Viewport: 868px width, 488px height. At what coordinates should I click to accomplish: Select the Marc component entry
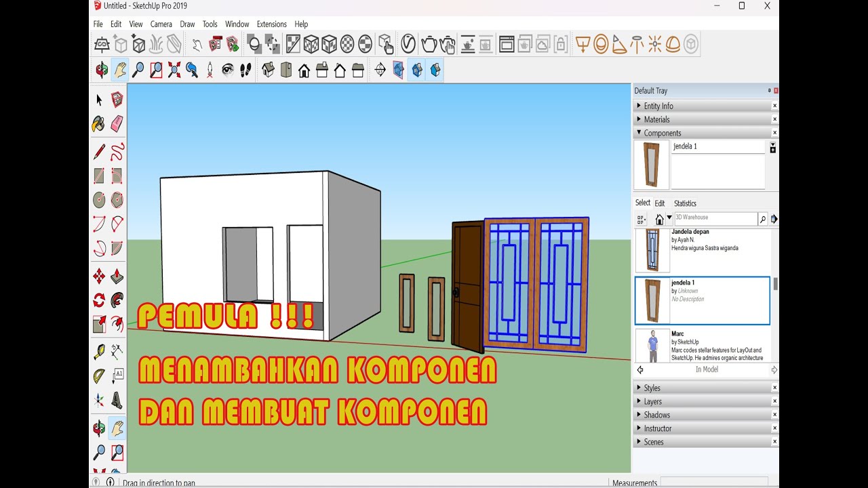click(703, 346)
